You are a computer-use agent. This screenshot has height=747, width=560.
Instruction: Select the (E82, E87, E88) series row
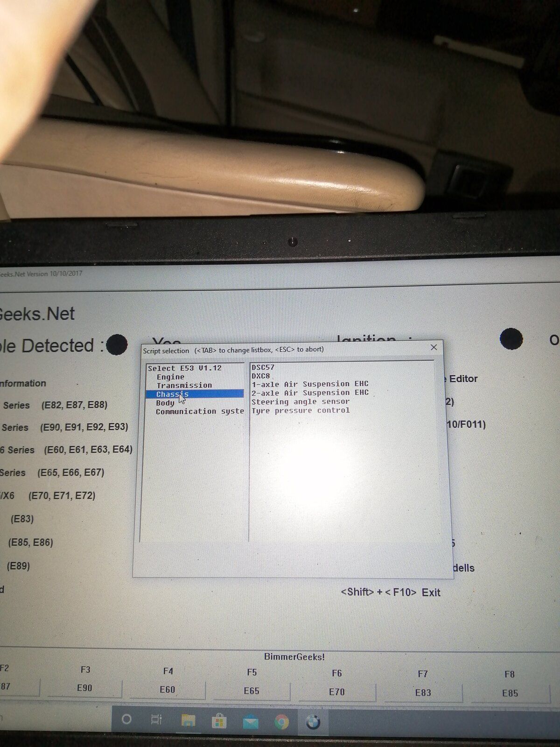[x=55, y=405]
